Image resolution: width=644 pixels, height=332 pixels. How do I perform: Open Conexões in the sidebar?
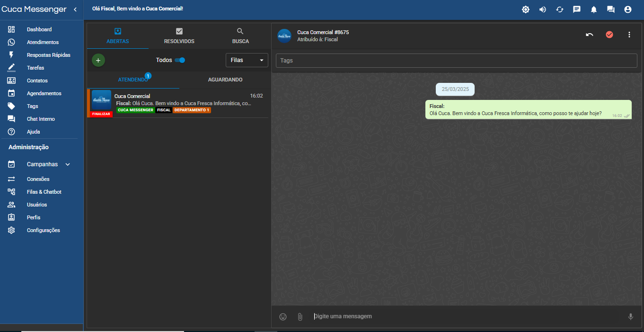point(38,179)
